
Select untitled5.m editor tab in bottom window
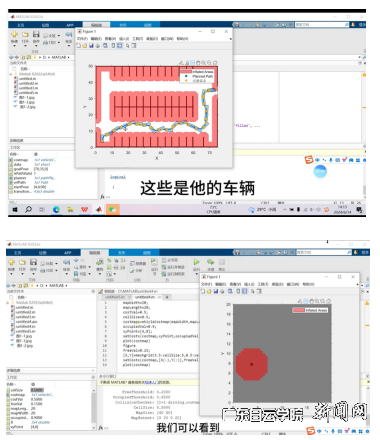[x=115, y=297]
